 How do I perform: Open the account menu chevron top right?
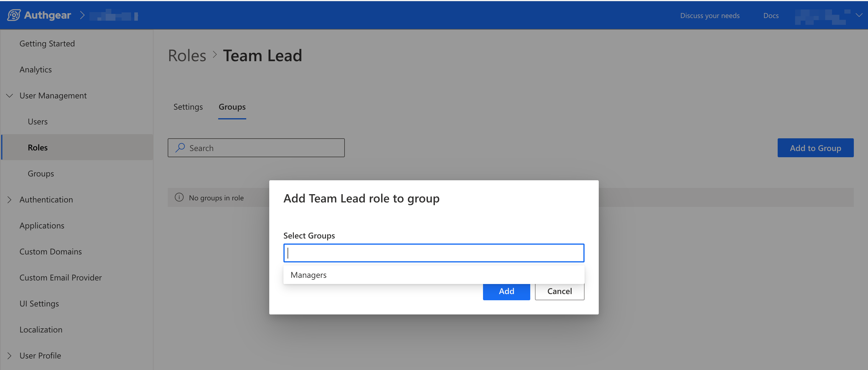tap(859, 15)
